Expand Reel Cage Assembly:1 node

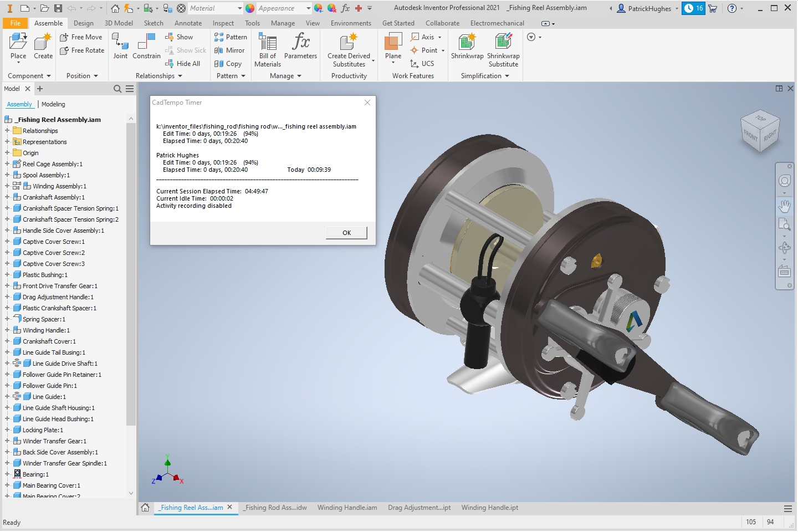pyautogui.click(x=7, y=164)
